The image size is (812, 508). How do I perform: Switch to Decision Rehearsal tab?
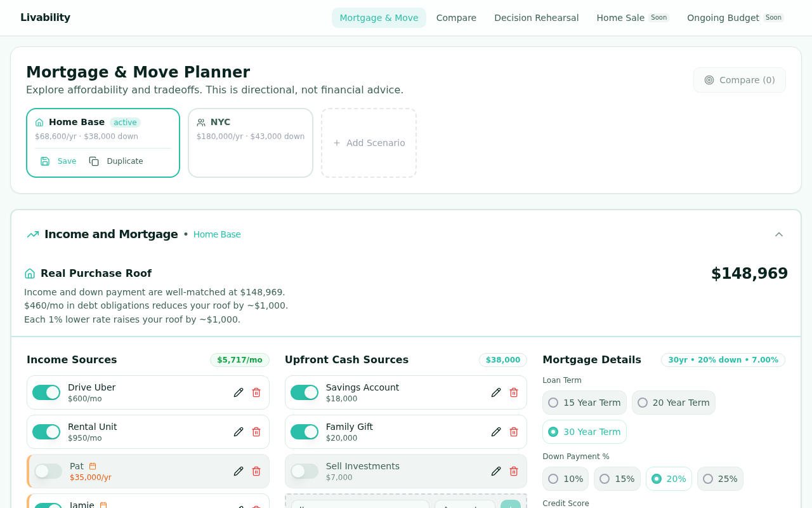pos(536,18)
